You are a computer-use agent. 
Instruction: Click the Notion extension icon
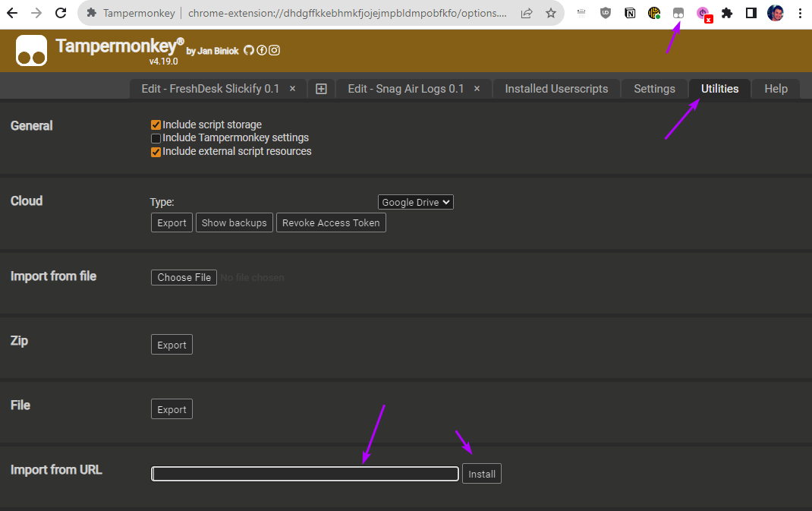point(630,13)
